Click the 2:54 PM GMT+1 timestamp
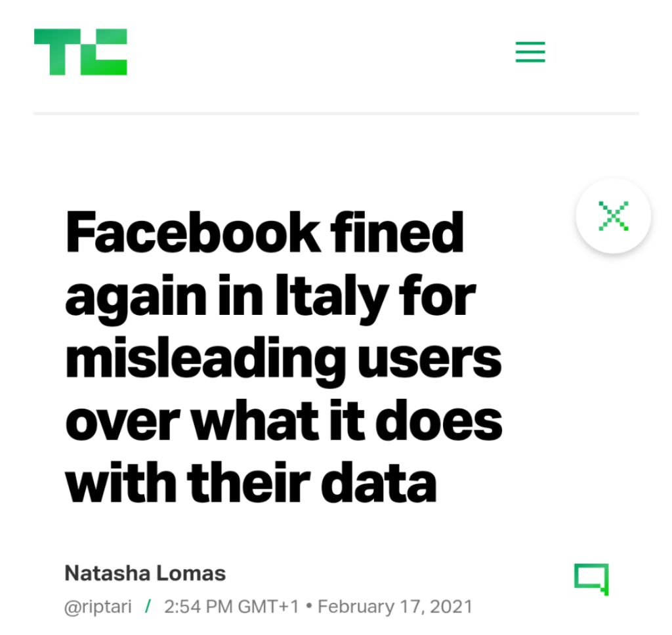Image resolution: width=672 pixels, height=635 pixels. 231,606
